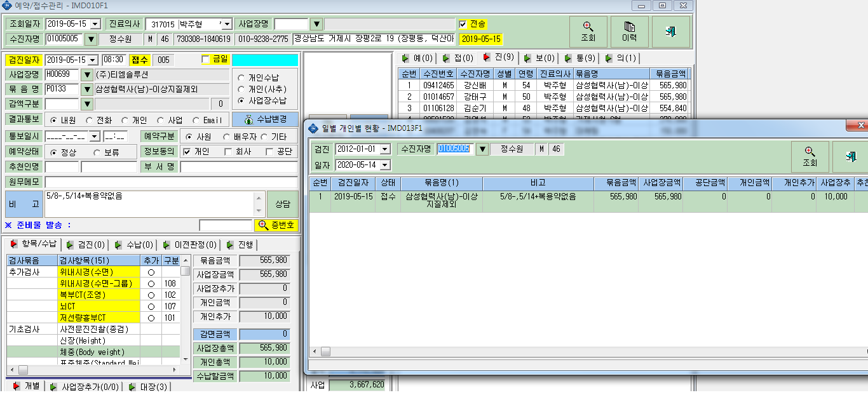Click the exit door icon in main toolbar
Viewport: 868px width, 402px height.
click(670, 32)
